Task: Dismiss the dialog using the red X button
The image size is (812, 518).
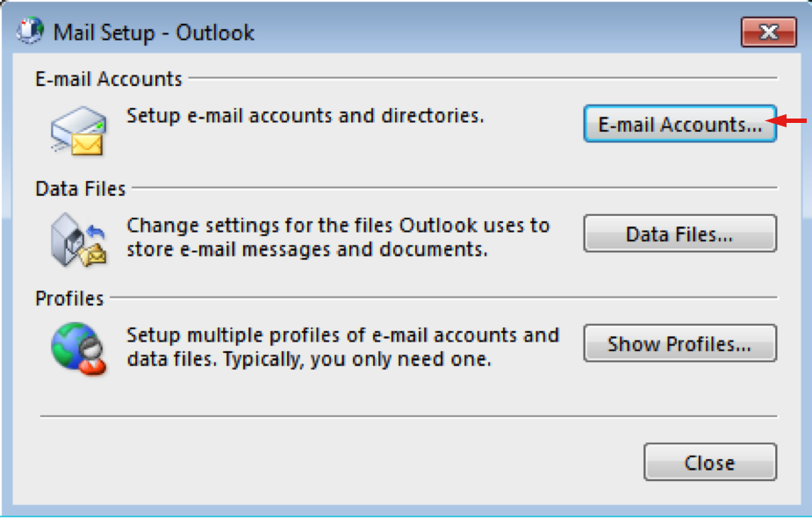Action: pyautogui.click(x=768, y=33)
